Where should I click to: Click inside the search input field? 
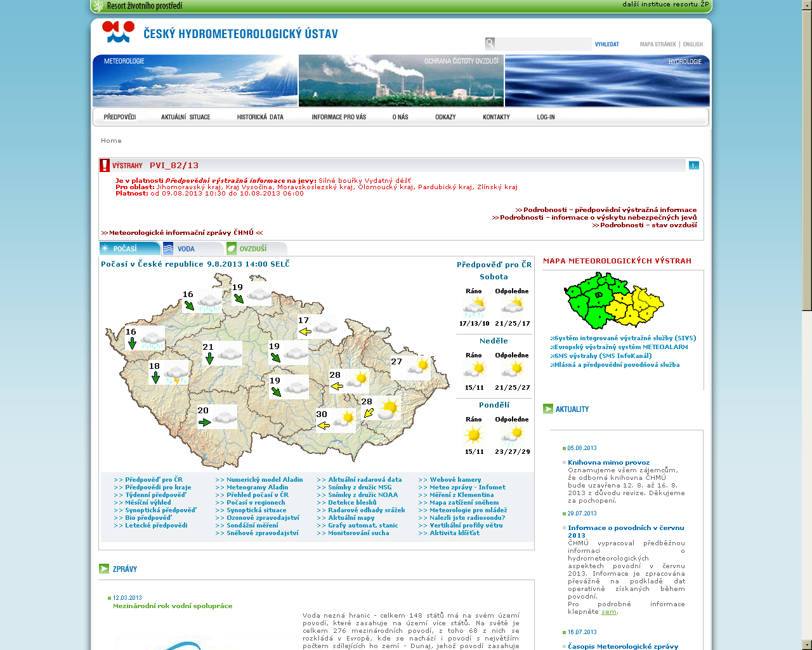point(542,44)
